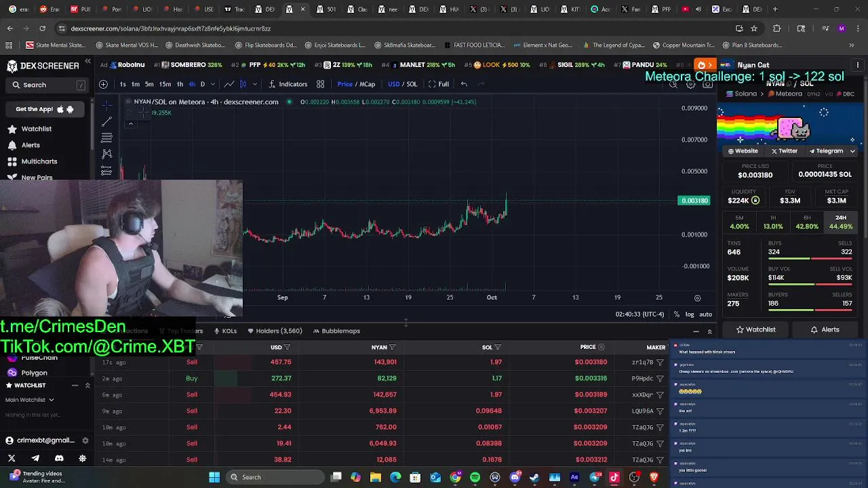Viewport: 868px width, 488px height.
Task: Toggle chart between Price and MCap
Action: (x=356, y=84)
